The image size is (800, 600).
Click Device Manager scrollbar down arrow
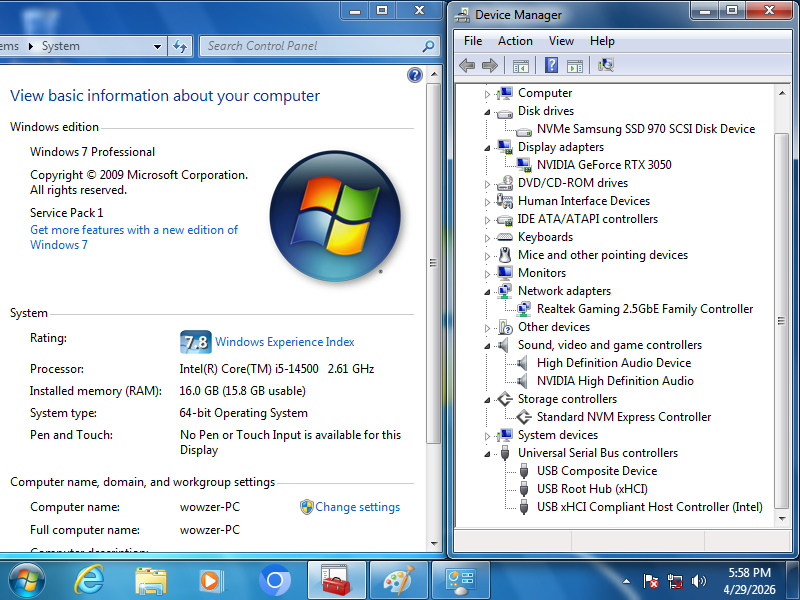point(782,519)
